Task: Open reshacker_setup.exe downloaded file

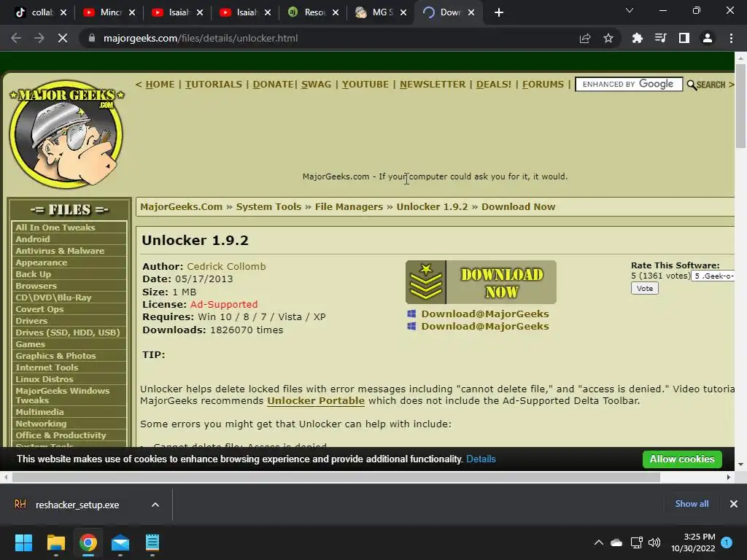Action: pyautogui.click(x=77, y=505)
